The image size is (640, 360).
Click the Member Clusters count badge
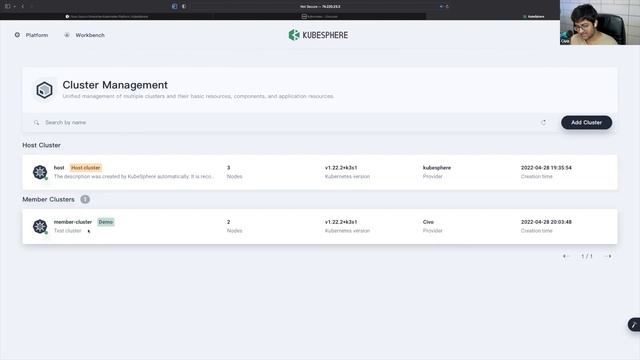tap(85, 200)
